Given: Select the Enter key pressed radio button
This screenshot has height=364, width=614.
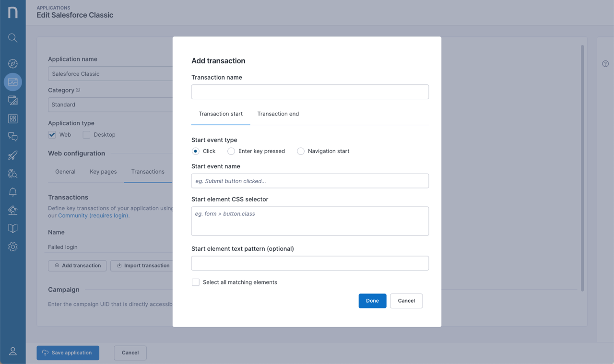Looking at the screenshot, I should point(231,151).
